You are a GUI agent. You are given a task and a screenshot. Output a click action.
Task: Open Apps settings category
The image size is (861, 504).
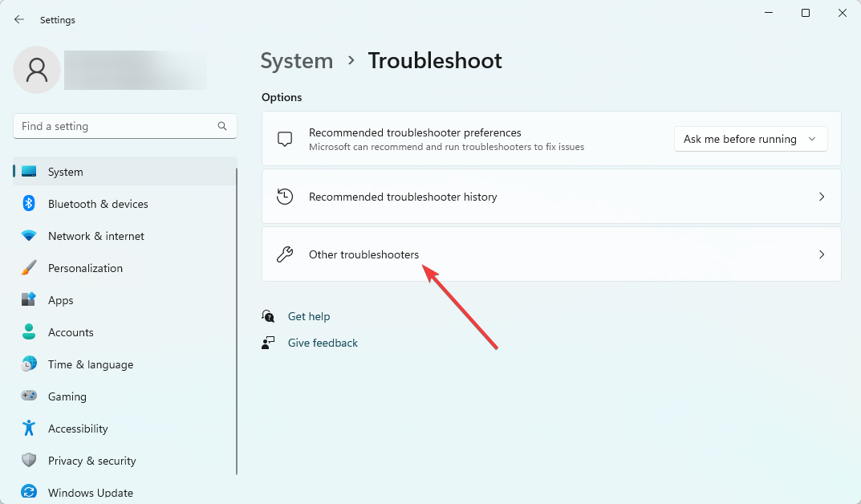(124, 300)
